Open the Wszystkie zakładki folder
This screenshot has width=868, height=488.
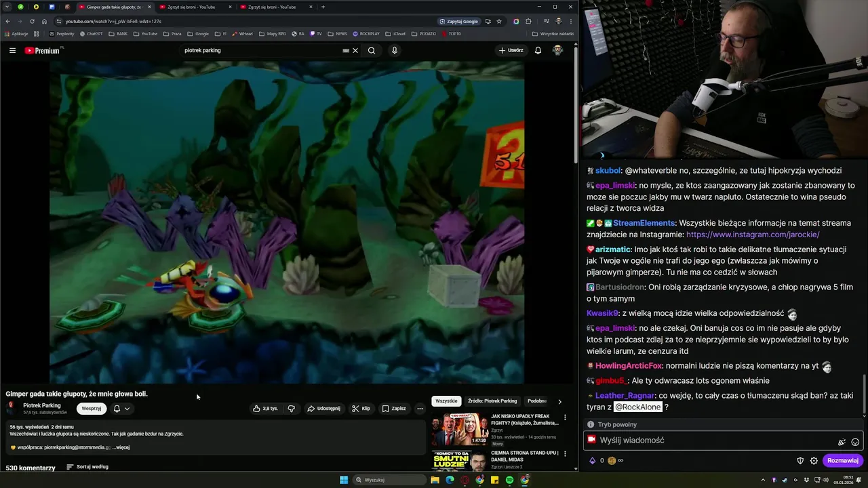[553, 33]
